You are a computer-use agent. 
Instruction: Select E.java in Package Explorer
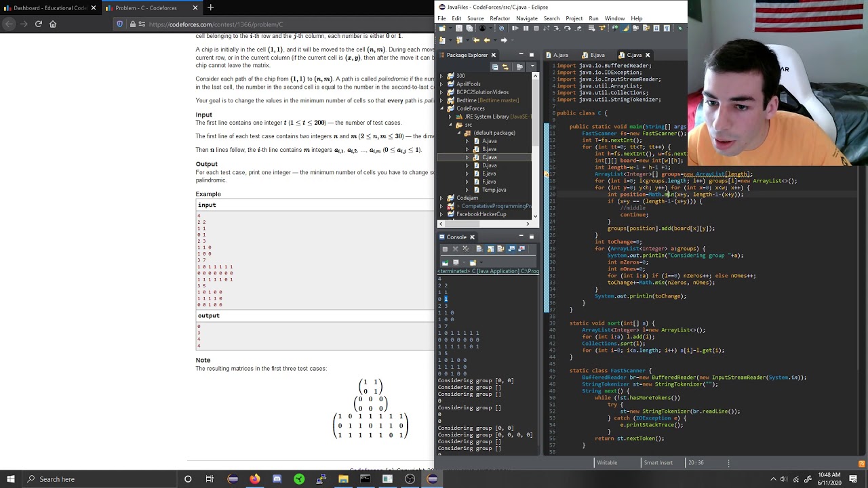tap(489, 174)
